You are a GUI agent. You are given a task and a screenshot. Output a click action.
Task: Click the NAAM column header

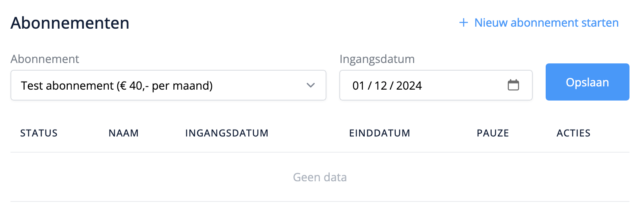pos(123,133)
